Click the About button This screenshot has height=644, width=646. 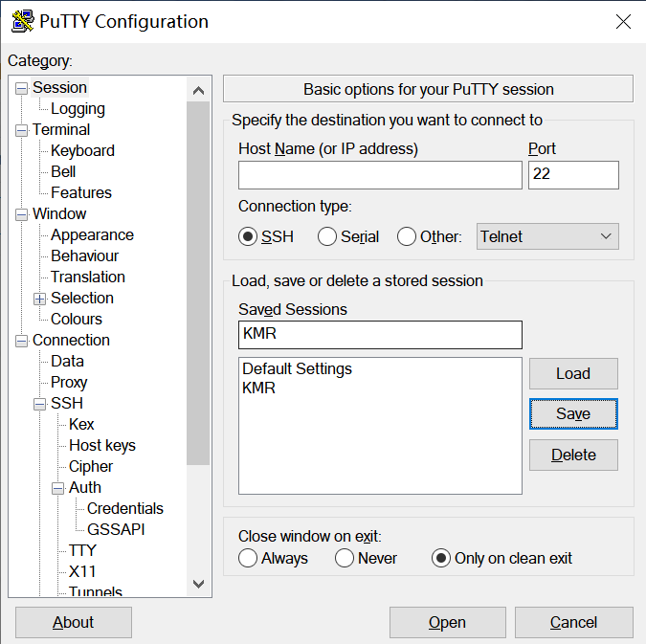[x=74, y=622]
